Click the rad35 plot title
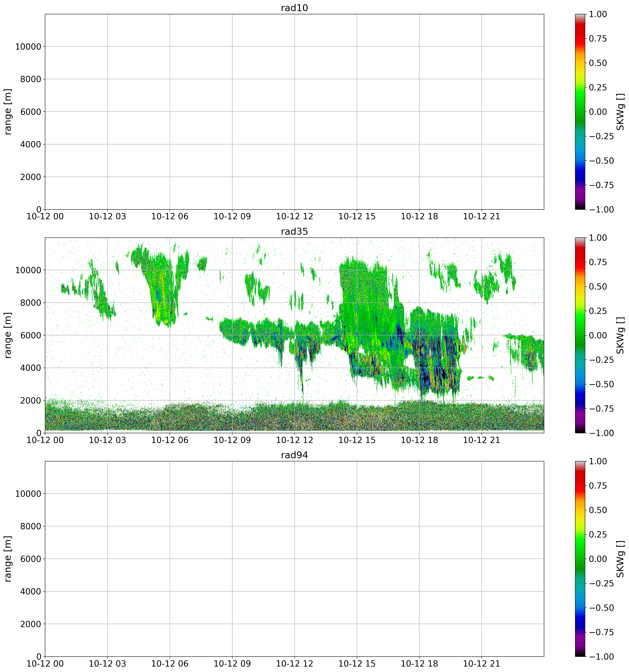Image resolution: width=629 pixels, height=672 pixels. tap(294, 232)
